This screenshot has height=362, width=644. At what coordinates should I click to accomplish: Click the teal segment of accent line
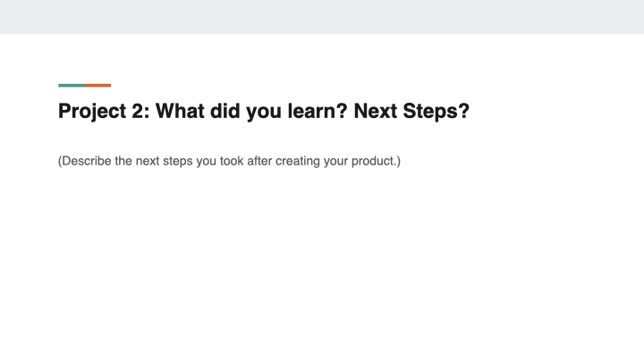pos(72,86)
